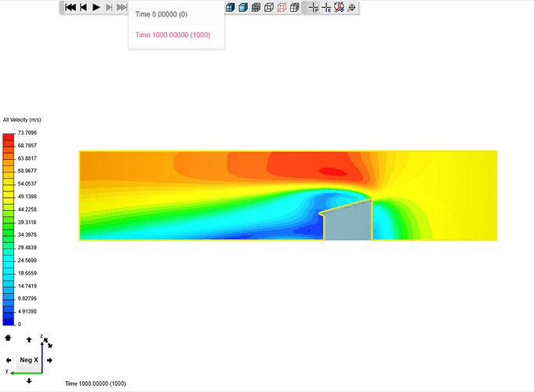Click legend minimum value 0
The width and height of the screenshot is (534, 392).
20,325
